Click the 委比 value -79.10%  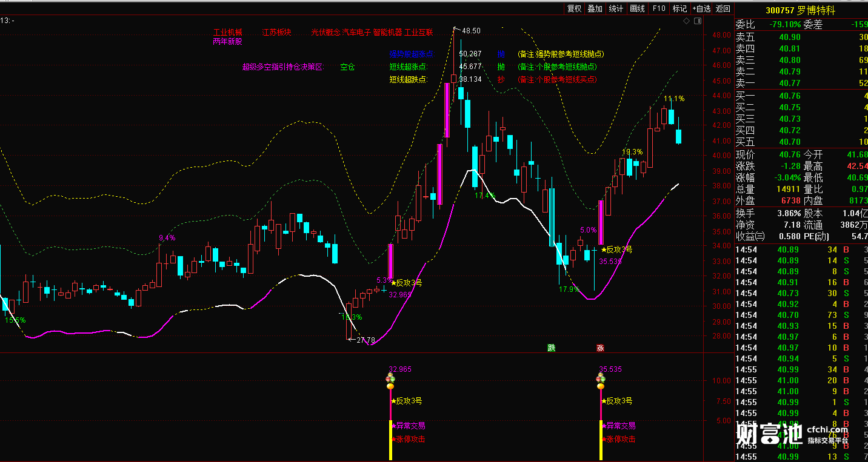(785, 25)
